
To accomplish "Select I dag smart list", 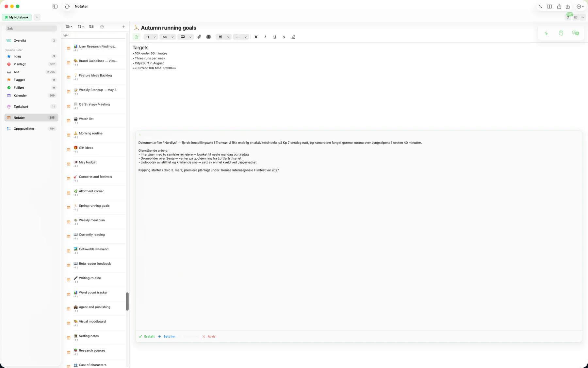I will click(x=31, y=56).
